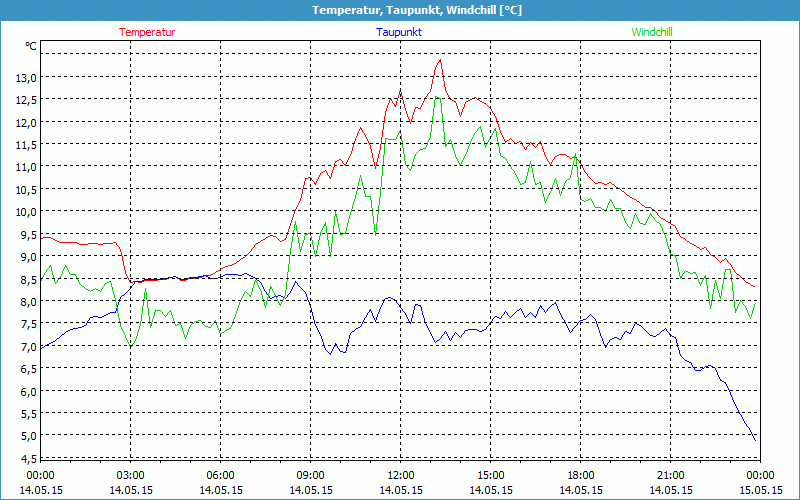800x500 pixels.
Task: Click the red Temperatur legend label
Action: click(x=147, y=32)
